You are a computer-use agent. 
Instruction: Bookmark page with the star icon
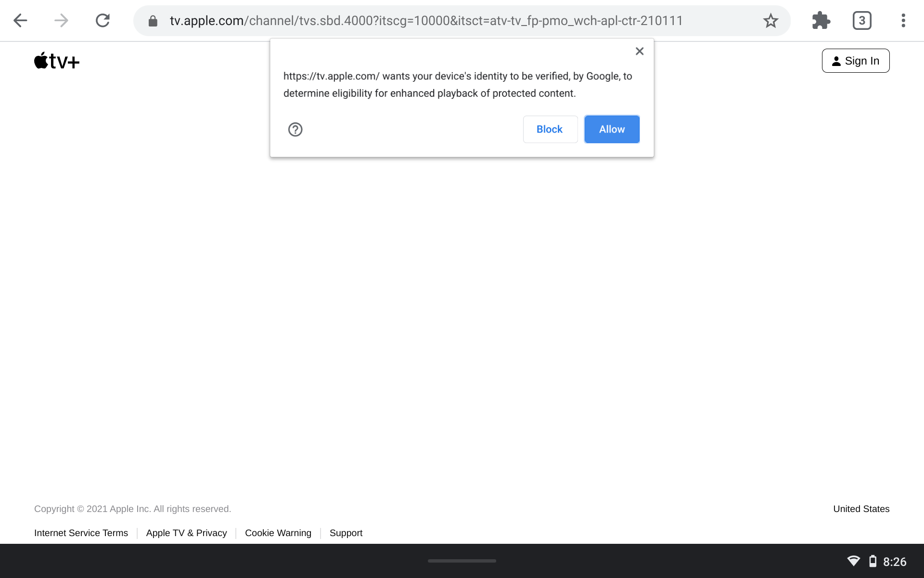(770, 21)
